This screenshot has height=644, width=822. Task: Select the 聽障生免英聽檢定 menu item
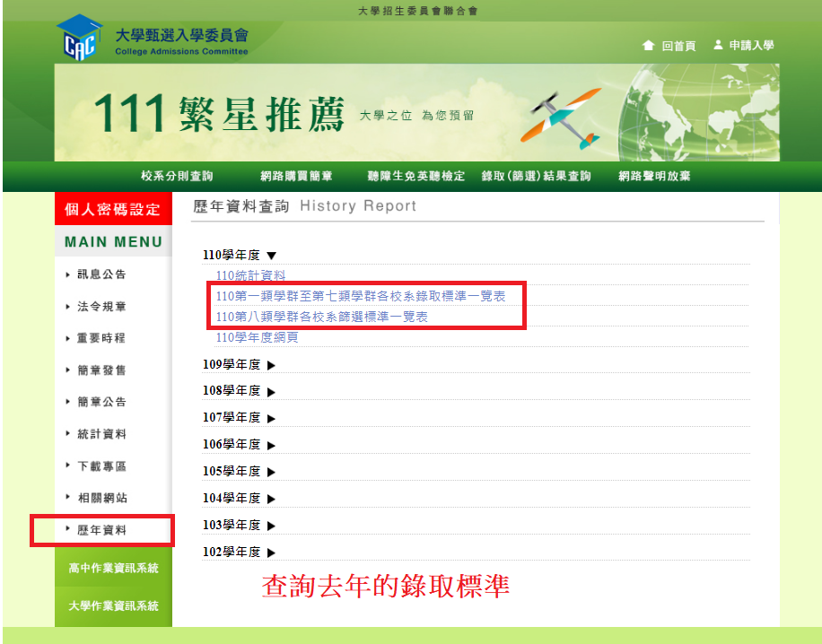[416, 176]
